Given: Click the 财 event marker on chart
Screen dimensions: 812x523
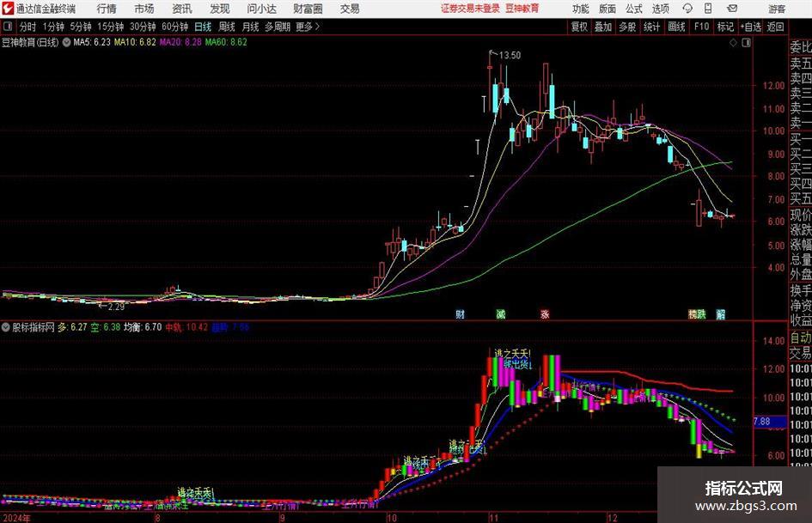Looking at the screenshot, I should point(460,313).
